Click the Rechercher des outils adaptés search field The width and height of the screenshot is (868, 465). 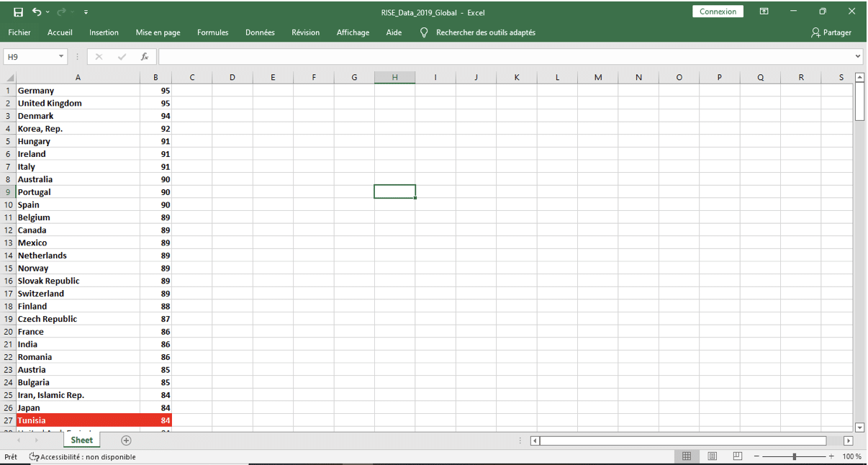pos(485,32)
